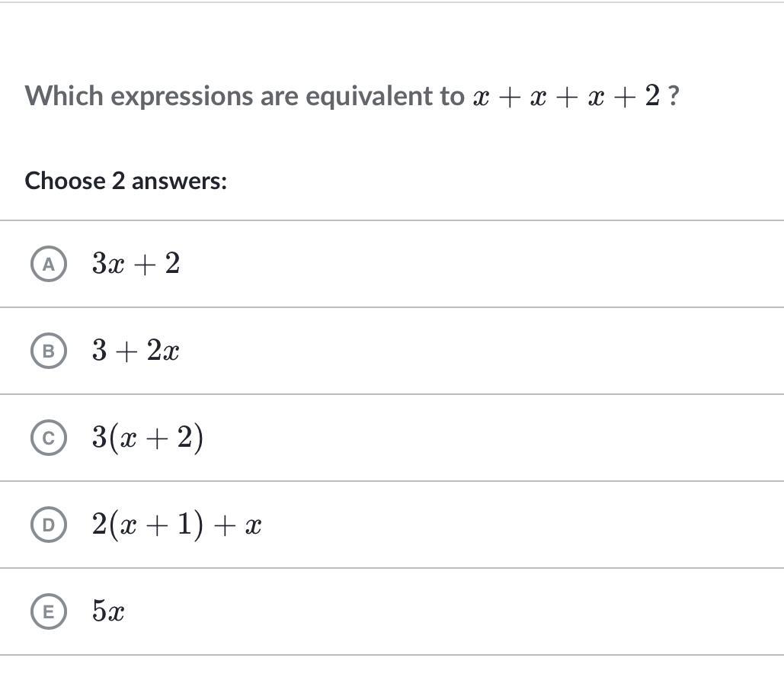
Task: Mark the circle labeled D
Action: 49,525
